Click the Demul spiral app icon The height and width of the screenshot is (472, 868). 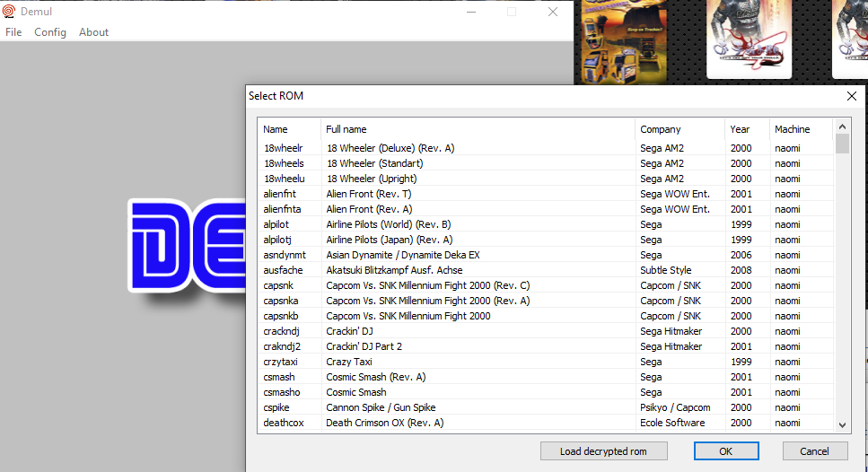[9, 11]
